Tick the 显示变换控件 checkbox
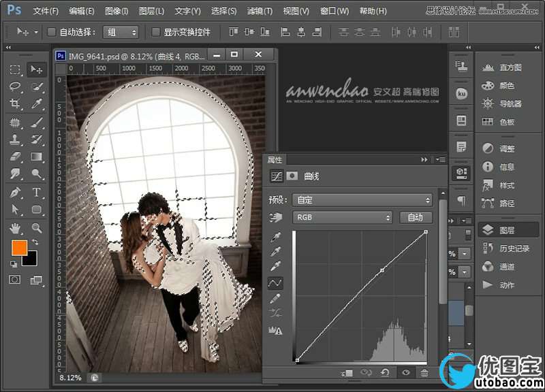 click(x=156, y=32)
